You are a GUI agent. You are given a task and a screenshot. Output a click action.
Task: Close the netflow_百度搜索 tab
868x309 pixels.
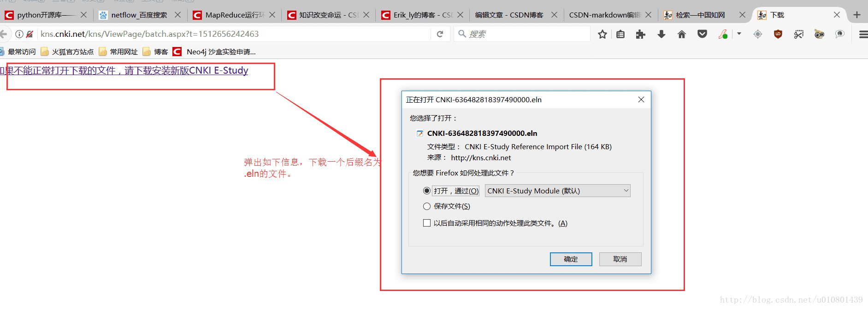tap(177, 15)
